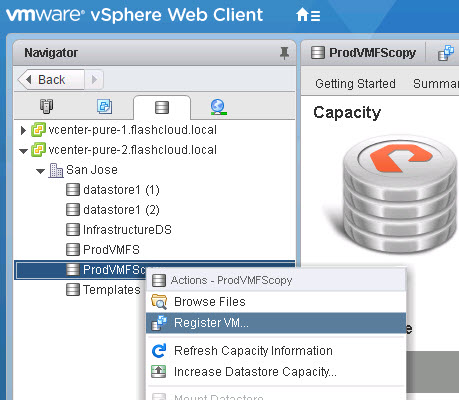This screenshot has height=400, width=459.
Task: Select datastore1 (1) in the tree
Action: 121,190
